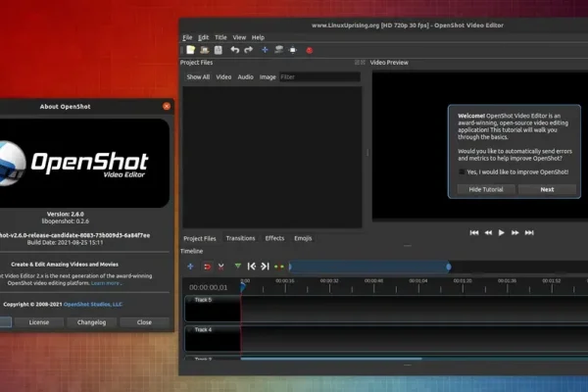Click the red Export Video button
This screenshot has width=588, height=392.
pyautogui.click(x=310, y=50)
